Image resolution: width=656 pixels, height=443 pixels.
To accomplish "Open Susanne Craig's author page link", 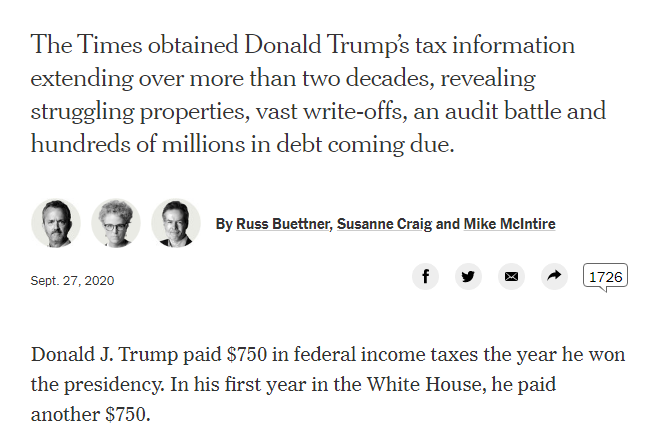I will click(384, 224).
